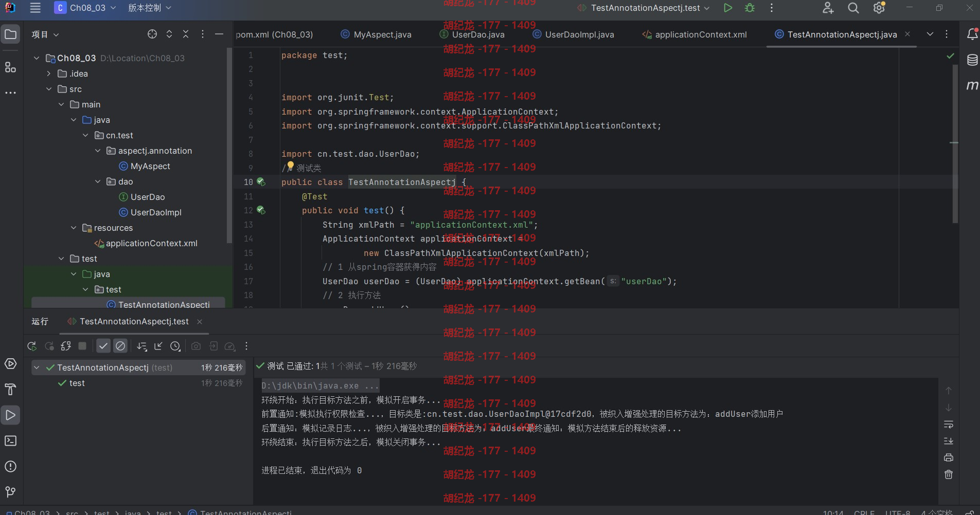Viewport: 980px width, 515px height.
Task: Open Services tool window icon
Action: click(x=10, y=364)
